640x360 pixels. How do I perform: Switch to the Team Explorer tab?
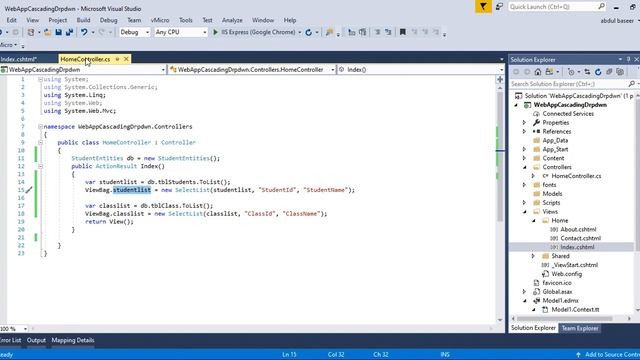tap(580, 328)
